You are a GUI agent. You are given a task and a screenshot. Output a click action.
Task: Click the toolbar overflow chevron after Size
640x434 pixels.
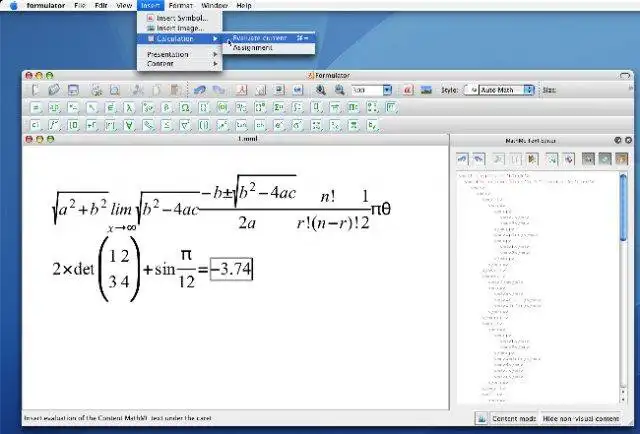point(631,89)
